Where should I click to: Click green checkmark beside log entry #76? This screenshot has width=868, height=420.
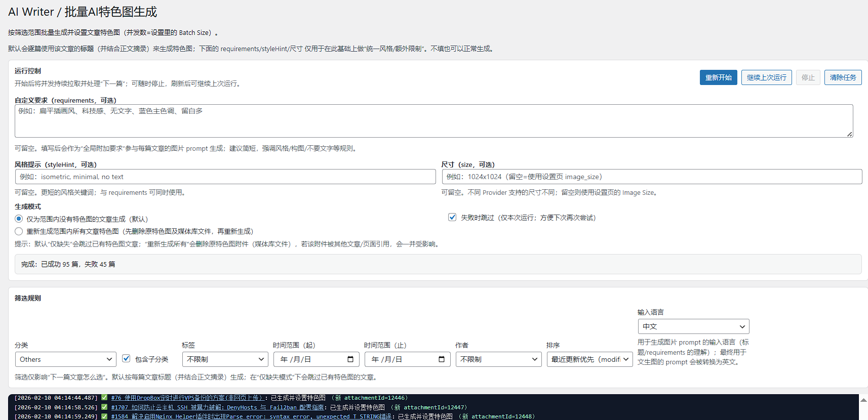tap(104, 398)
